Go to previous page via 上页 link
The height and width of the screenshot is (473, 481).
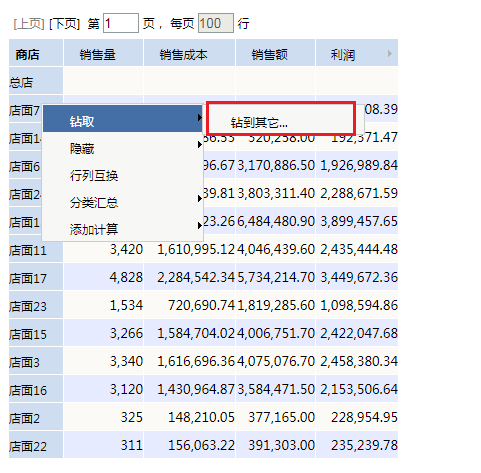coord(29,24)
